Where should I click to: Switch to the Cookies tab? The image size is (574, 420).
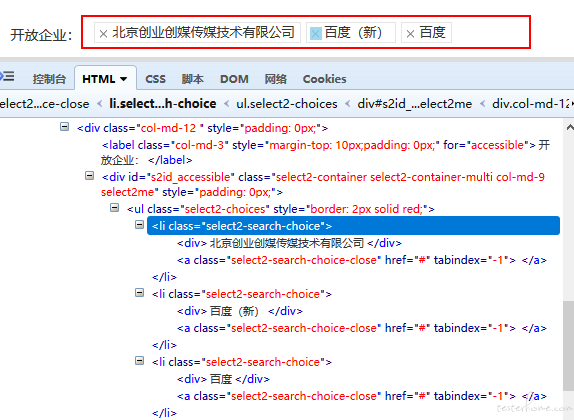click(x=324, y=79)
